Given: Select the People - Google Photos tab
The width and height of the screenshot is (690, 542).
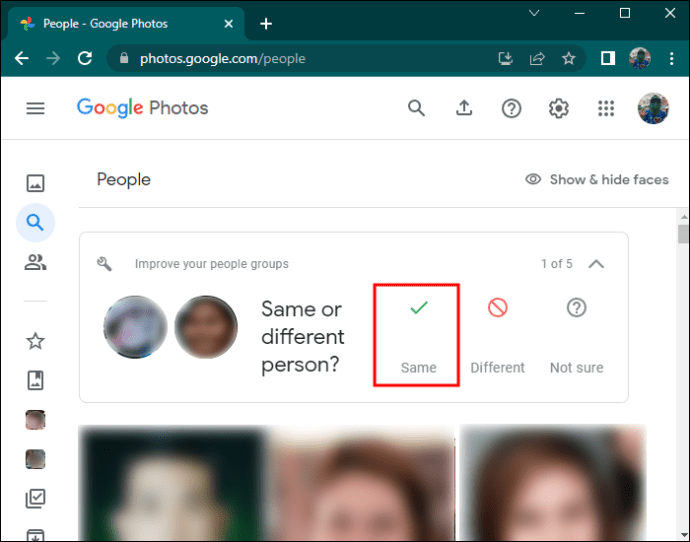Looking at the screenshot, I should [x=126, y=24].
